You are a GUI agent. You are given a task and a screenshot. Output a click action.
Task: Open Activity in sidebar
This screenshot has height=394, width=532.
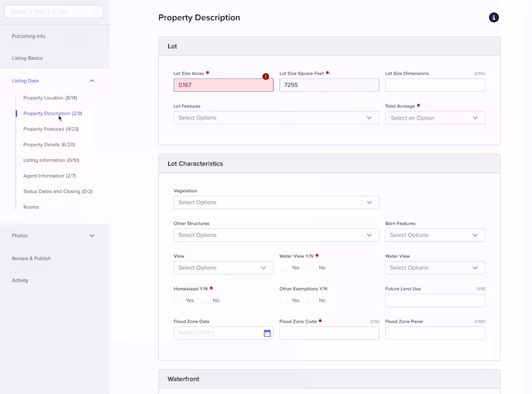tap(20, 281)
